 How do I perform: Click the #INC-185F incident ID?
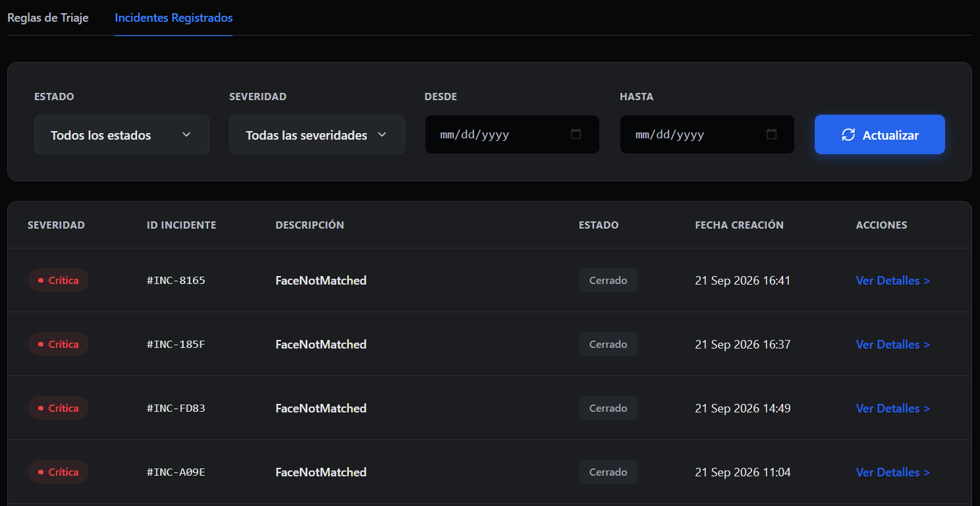pyautogui.click(x=176, y=345)
